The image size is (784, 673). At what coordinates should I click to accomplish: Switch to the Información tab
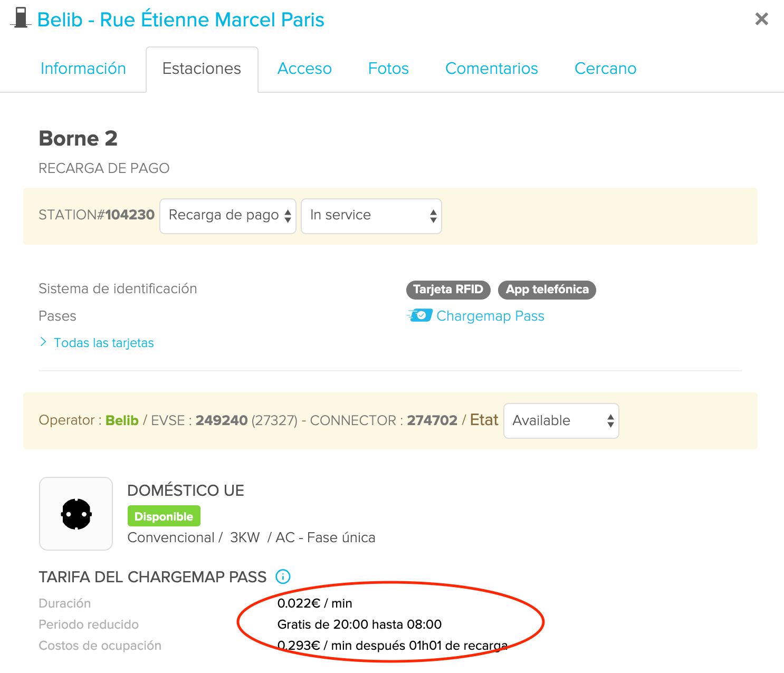[x=83, y=69]
